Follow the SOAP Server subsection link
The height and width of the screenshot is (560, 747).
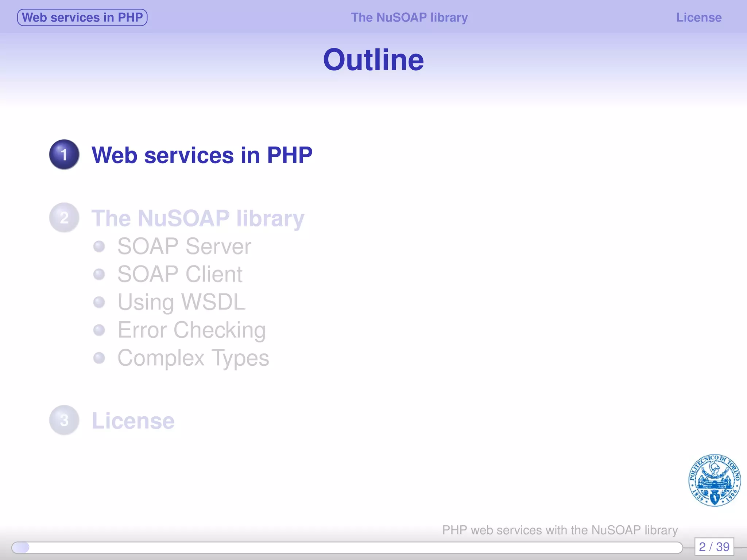[x=184, y=246]
